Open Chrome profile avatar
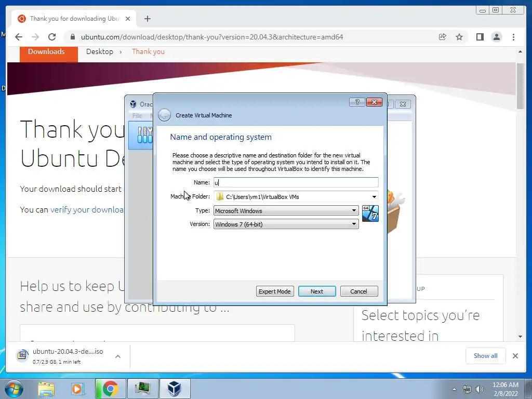Screen dimensions: 532x399 pos(497,37)
